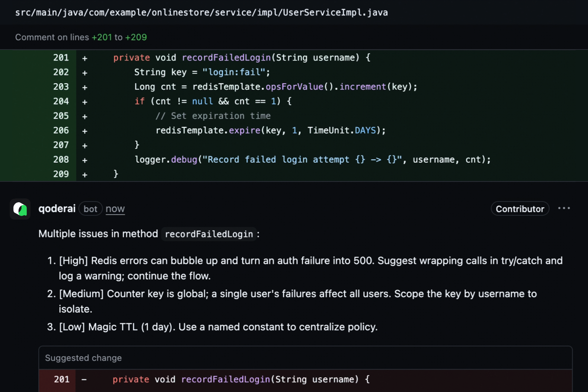Open the 'Comment on lines +201 to +209' range
588x392 pixels.
81,37
